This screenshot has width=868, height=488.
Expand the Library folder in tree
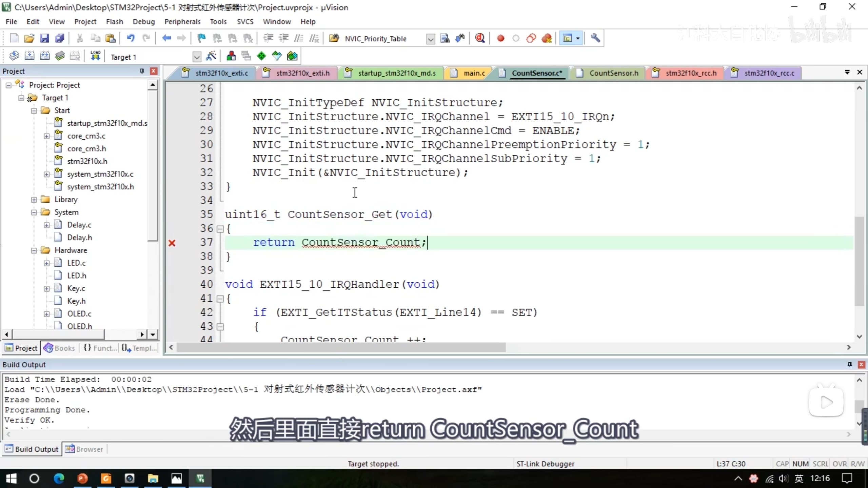(34, 200)
